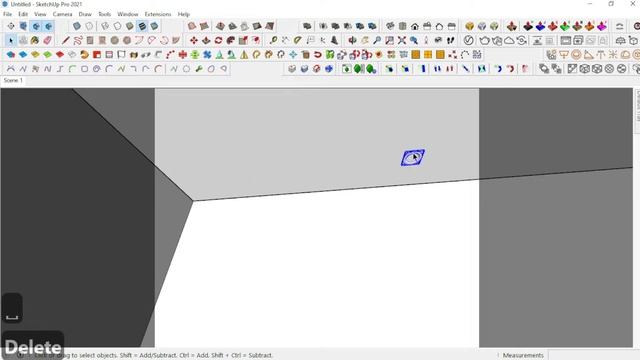
Task: Choose the Eraser tool
Action: pos(47,40)
